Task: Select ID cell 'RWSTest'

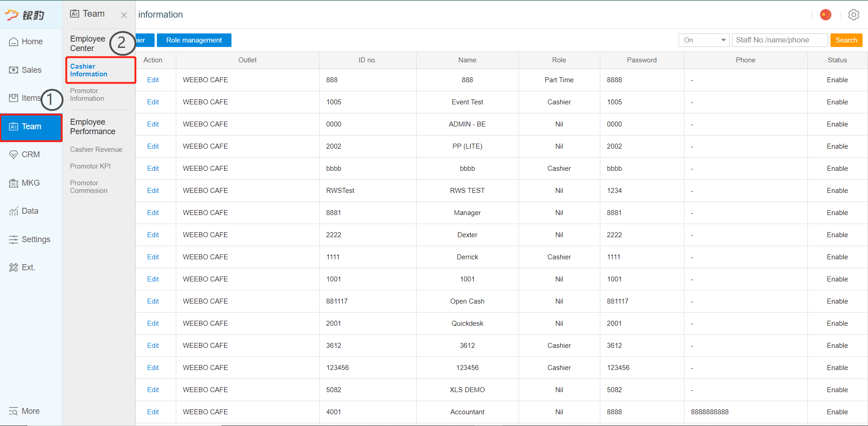Action: [x=368, y=191]
